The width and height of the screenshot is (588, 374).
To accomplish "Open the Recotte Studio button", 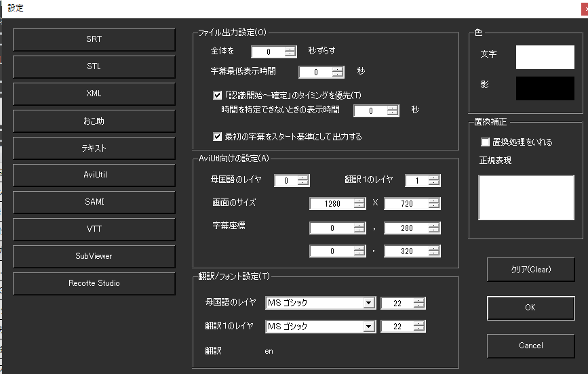I will pyautogui.click(x=94, y=283).
